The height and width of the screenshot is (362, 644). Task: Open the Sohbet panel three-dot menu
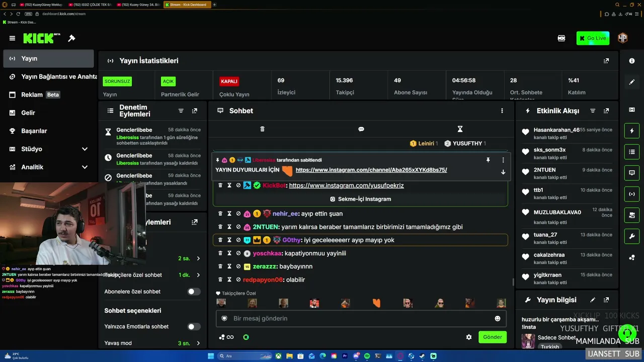click(502, 111)
